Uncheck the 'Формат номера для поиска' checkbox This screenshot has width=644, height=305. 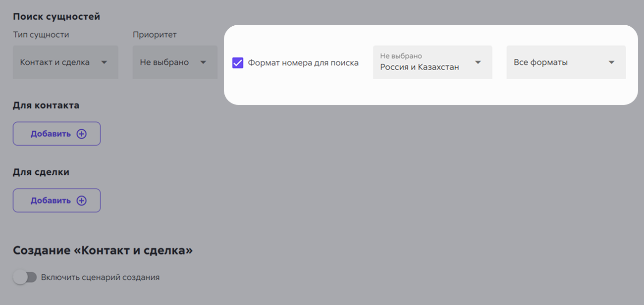[238, 63]
